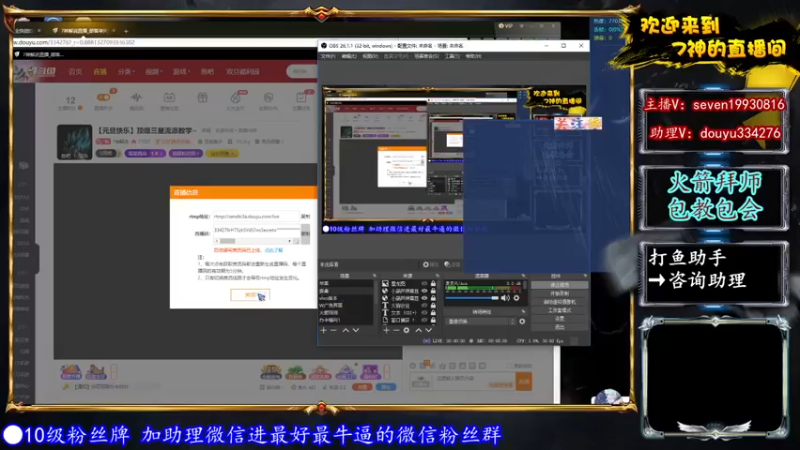Open OBS 查看(V) menu

370,56
